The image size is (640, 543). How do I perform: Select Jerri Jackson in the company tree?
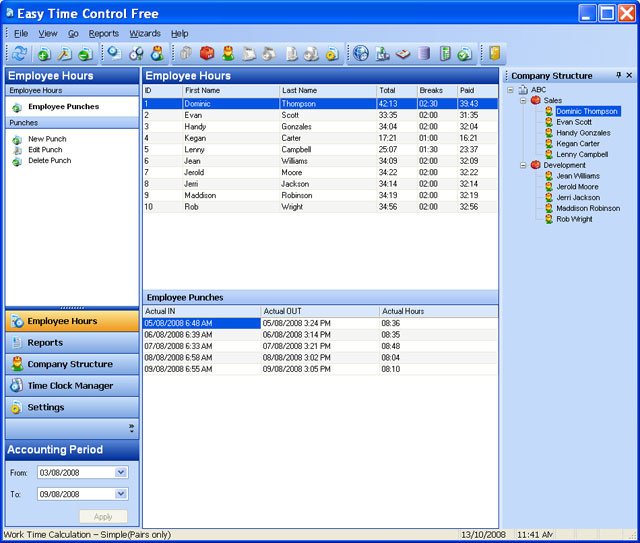578,198
